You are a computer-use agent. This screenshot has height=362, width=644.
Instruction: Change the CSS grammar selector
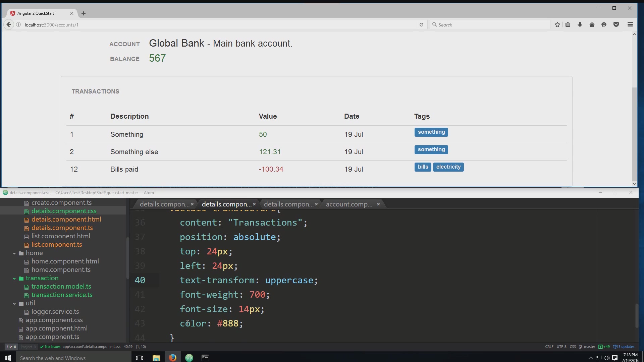(x=573, y=347)
